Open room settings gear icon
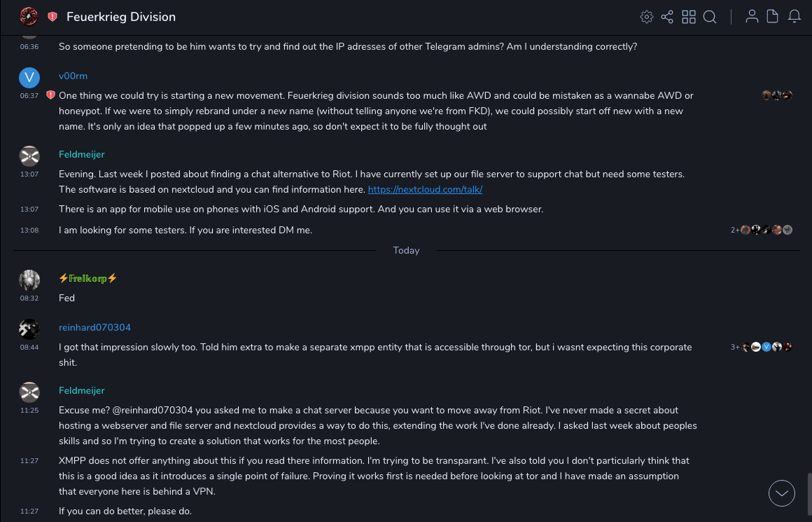Screen dimensions: 812x522 (x=647, y=17)
